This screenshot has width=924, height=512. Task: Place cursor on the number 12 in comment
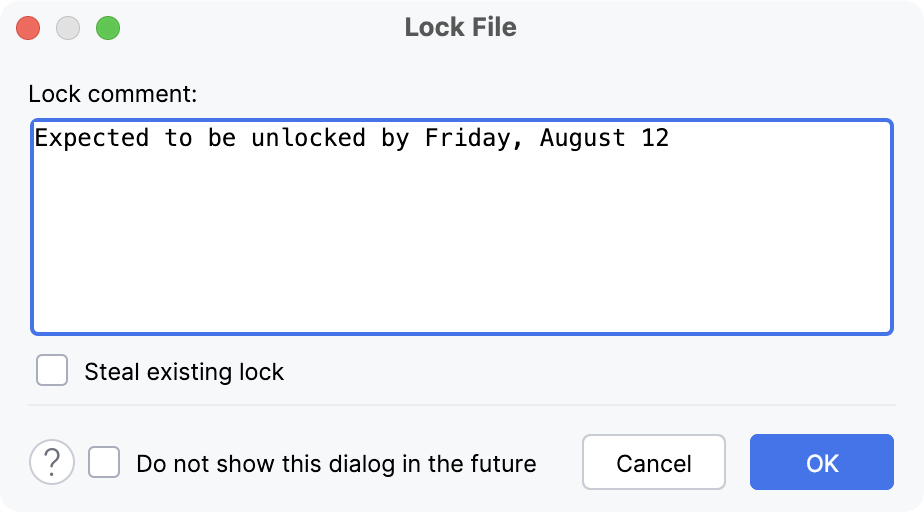(655, 138)
